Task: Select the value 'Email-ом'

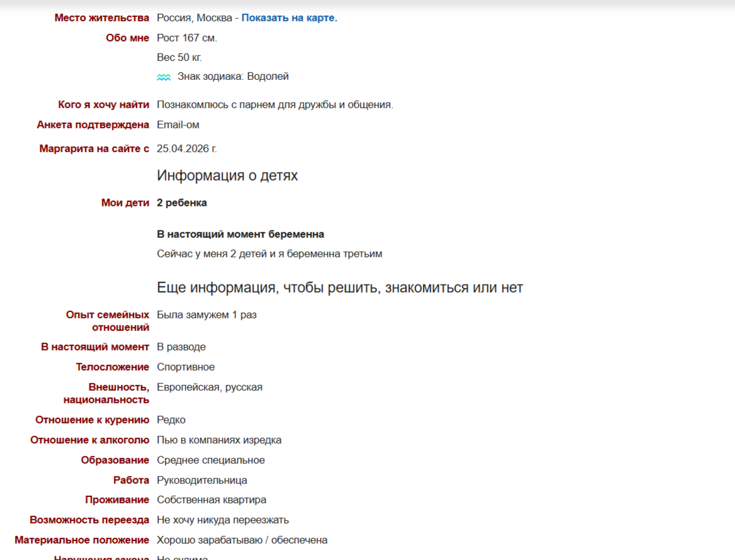Action: point(178,125)
